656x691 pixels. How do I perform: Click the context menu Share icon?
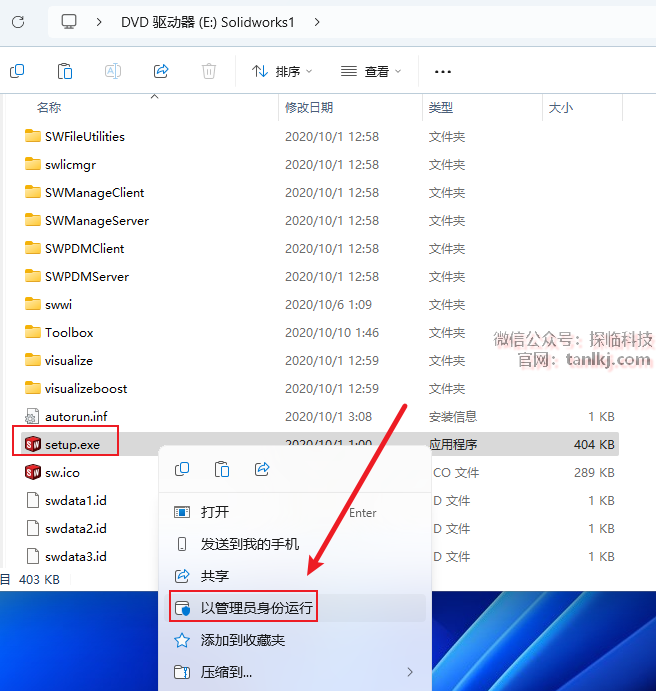[262, 469]
